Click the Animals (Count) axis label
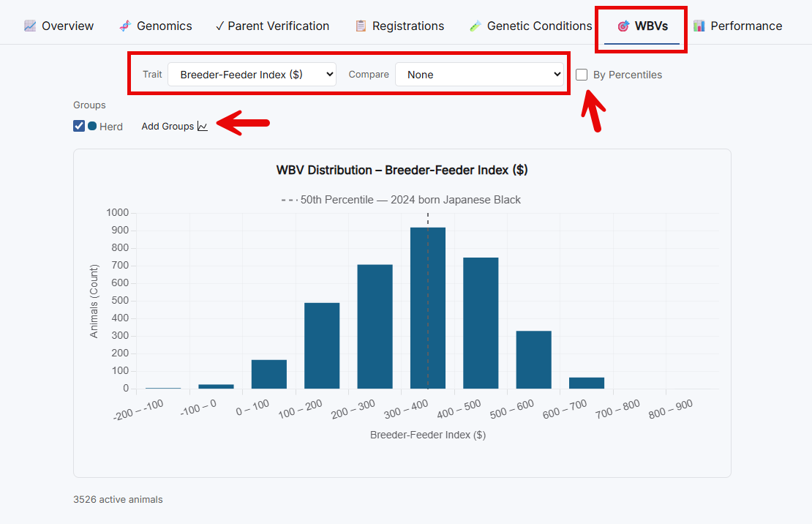The width and height of the screenshot is (812, 524). pos(94,301)
